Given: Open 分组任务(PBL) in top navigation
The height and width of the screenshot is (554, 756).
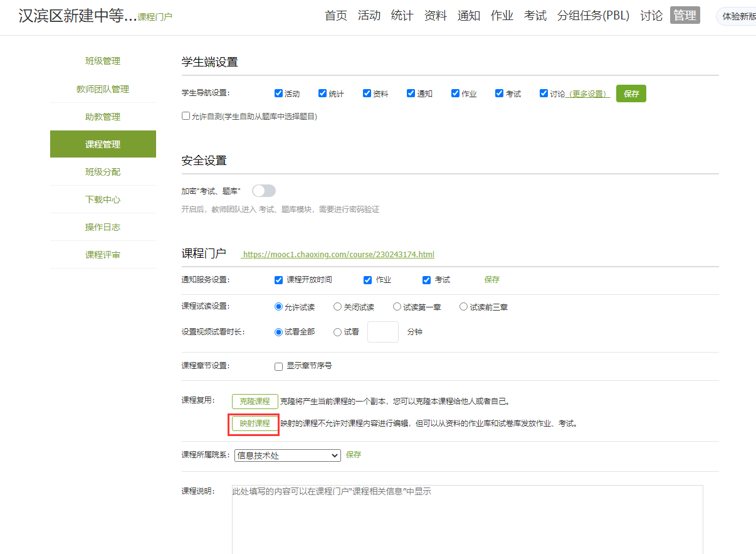Looking at the screenshot, I should click(x=593, y=16).
